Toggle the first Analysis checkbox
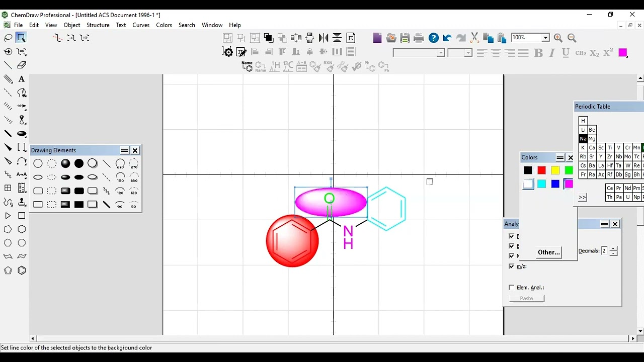 (512, 236)
